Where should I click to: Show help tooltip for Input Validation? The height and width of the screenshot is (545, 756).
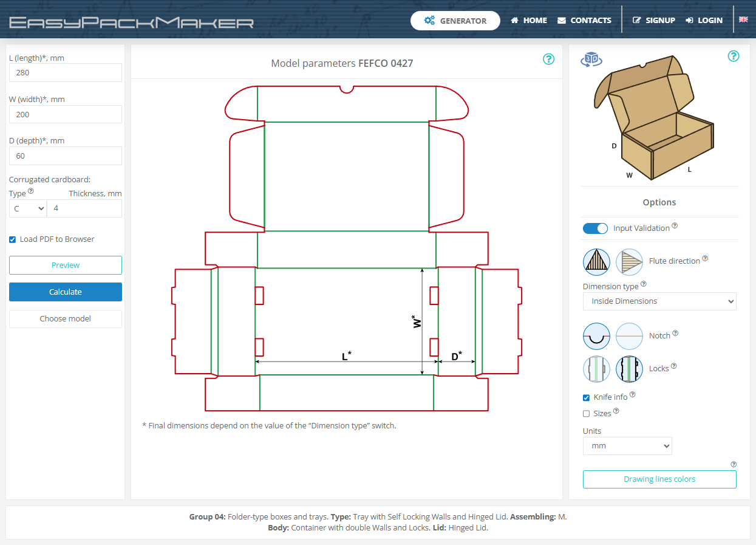pos(675,225)
